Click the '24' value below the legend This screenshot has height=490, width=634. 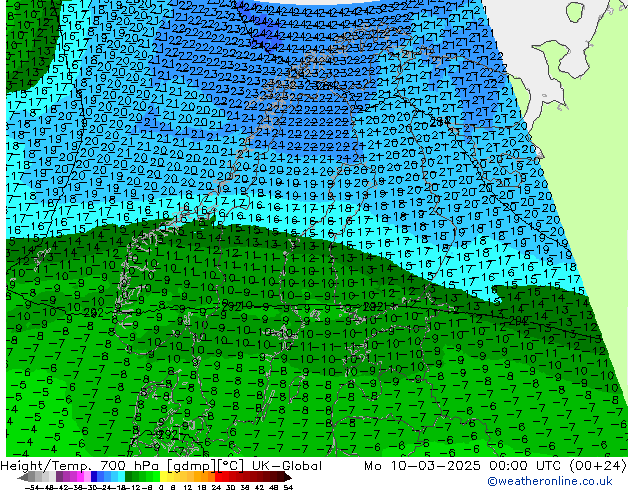point(216,488)
